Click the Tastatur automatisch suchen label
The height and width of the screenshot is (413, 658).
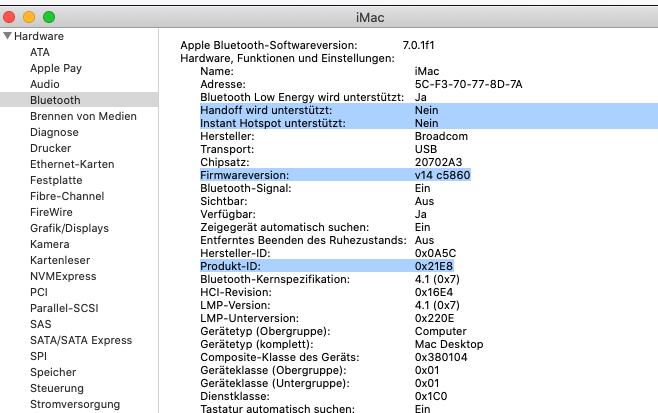click(x=277, y=408)
